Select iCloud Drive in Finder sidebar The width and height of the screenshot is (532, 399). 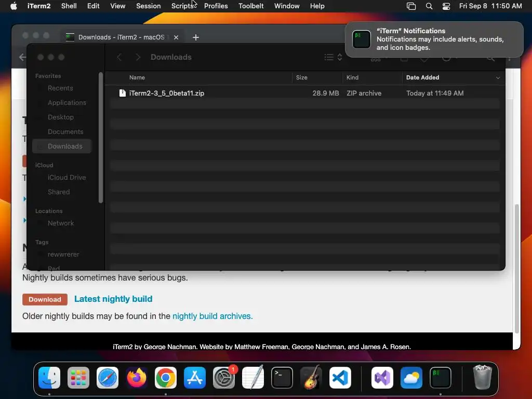(66, 178)
